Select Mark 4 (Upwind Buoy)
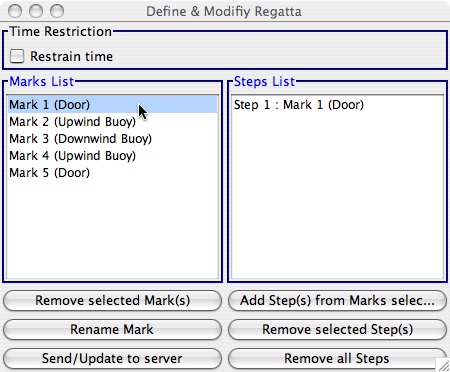Image resolution: width=450 pixels, height=372 pixels. 112,156
